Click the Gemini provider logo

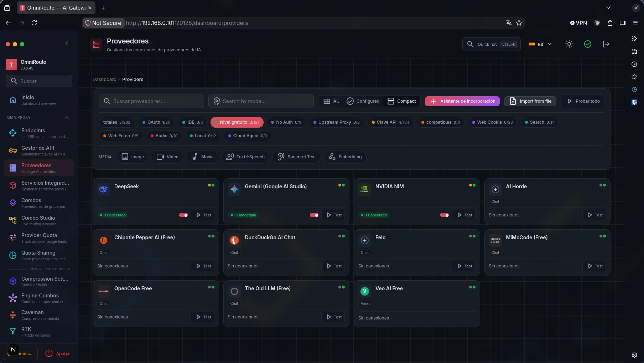pyautogui.click(x=234, y=189)
